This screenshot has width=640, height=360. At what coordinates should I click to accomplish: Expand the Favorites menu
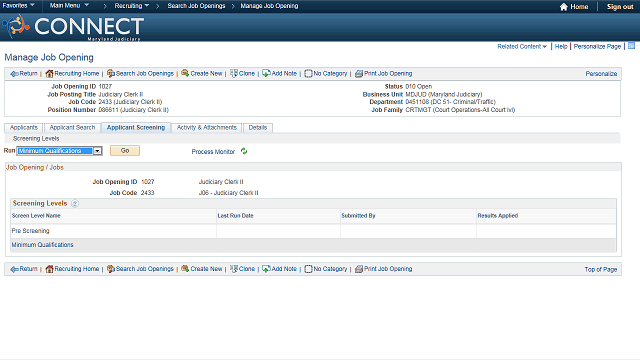(18, 6)
